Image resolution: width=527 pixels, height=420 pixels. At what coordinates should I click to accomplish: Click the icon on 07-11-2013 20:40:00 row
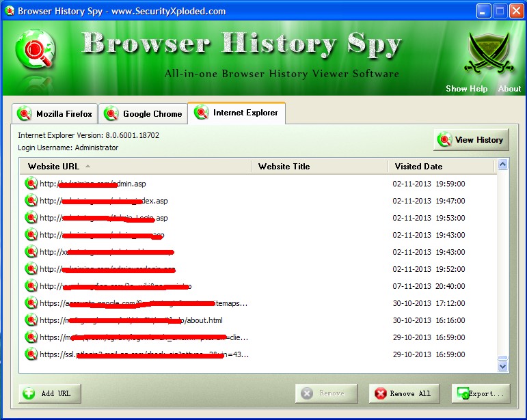pyautogui.click(x=31, y=286)
